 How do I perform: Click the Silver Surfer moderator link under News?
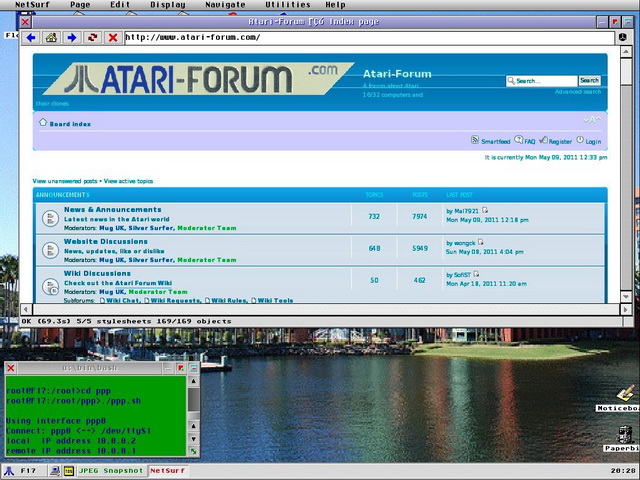tap(151, 228)
